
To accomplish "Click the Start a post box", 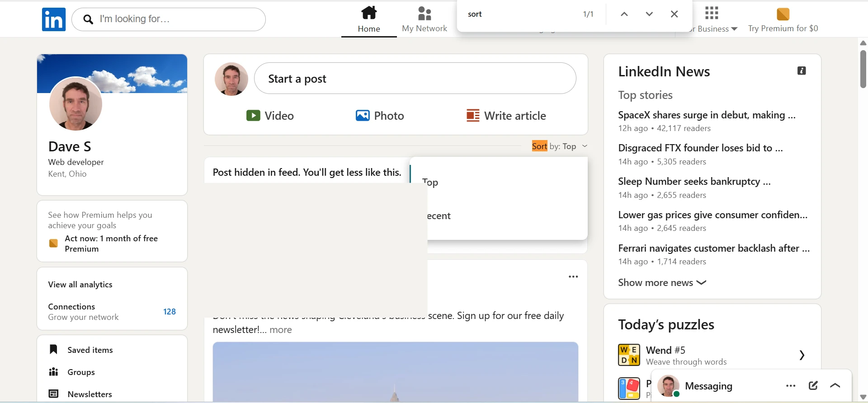I will click(415, 78).
